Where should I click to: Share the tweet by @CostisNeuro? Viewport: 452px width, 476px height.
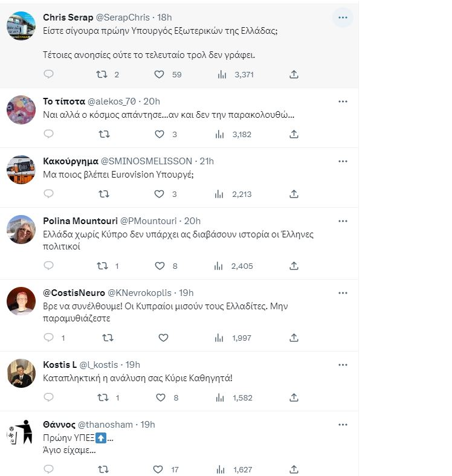(x=294, y=338)
